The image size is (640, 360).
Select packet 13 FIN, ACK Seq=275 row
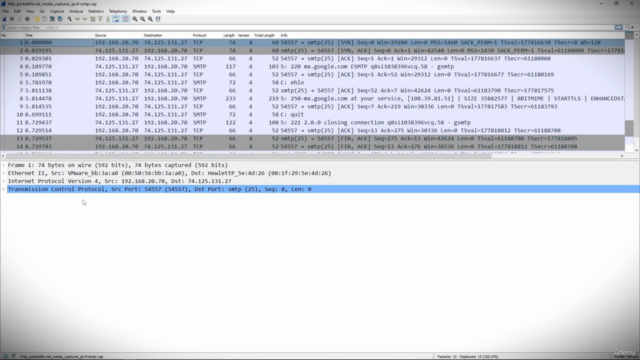[x=312, y=138]
